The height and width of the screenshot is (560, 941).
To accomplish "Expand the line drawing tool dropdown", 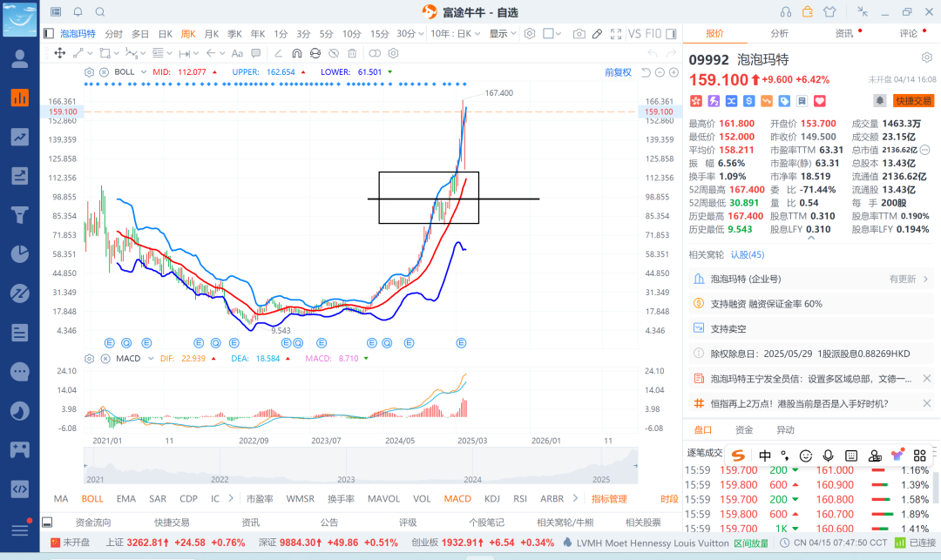I will point(90,53).
